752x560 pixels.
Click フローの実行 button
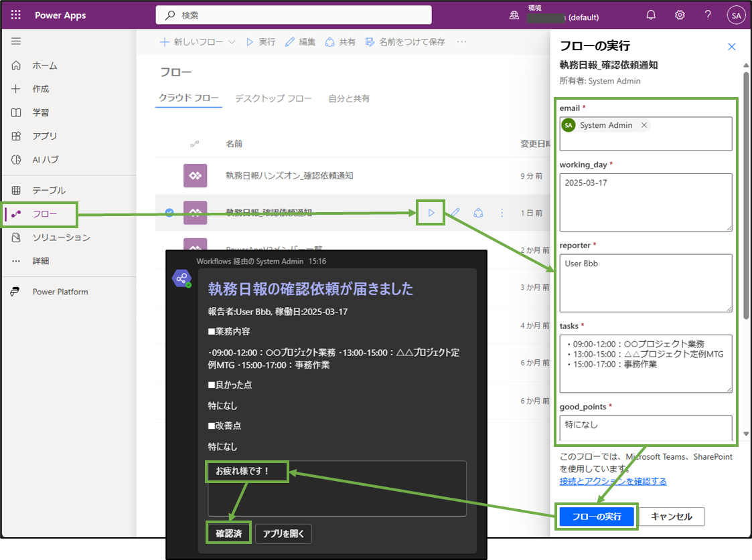pos(597,517)
